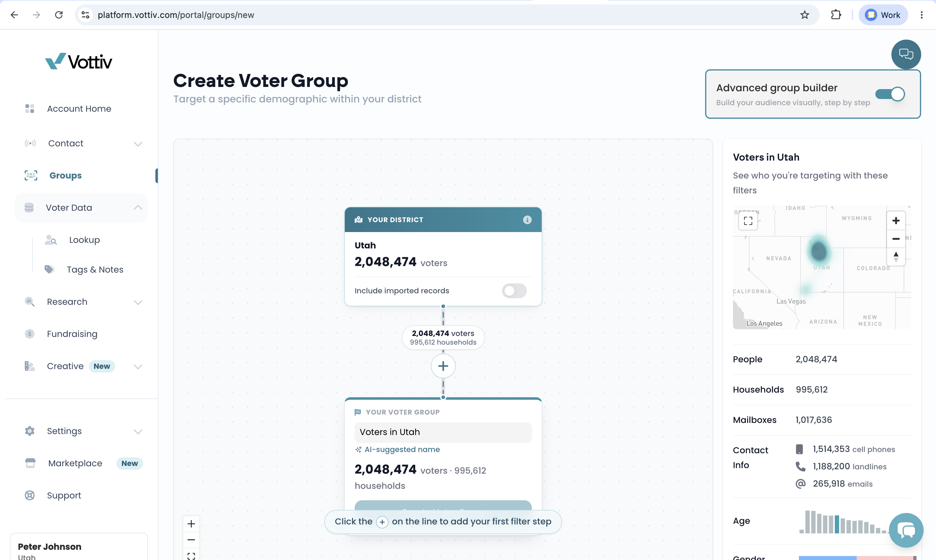Click the AI-suggested name link

[397, 450]
